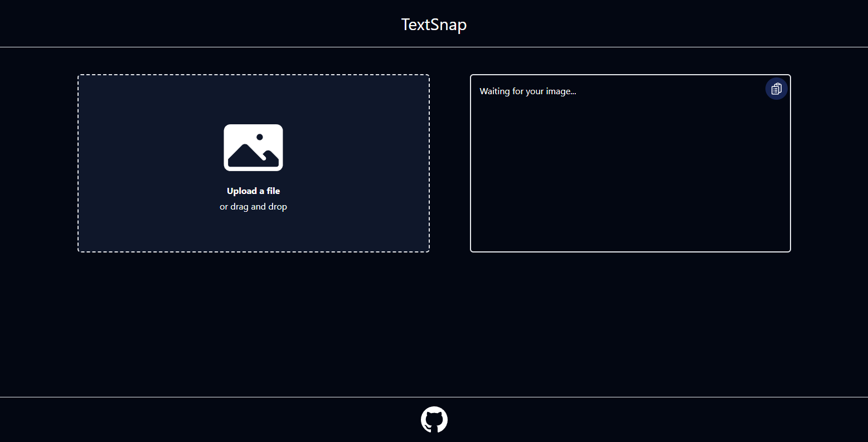Viewport: 868px width, 442px height.
Task: Click the copy to clipboard icon
Action: click(776, 89)
